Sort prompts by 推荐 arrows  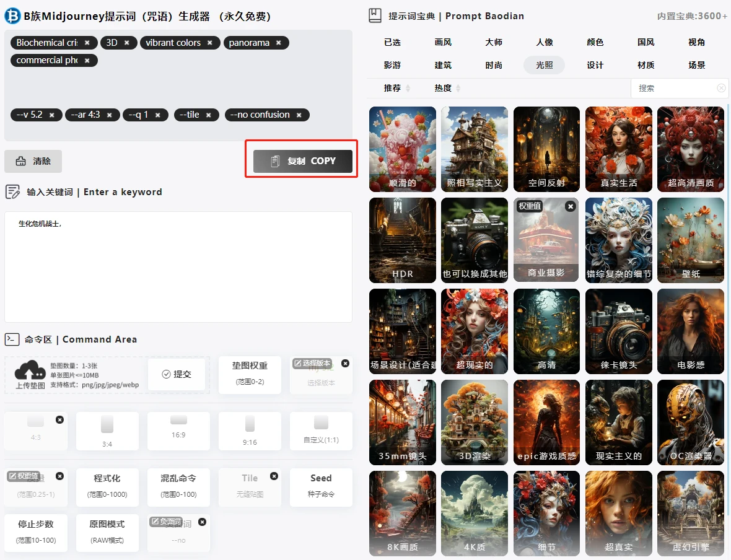408,88
